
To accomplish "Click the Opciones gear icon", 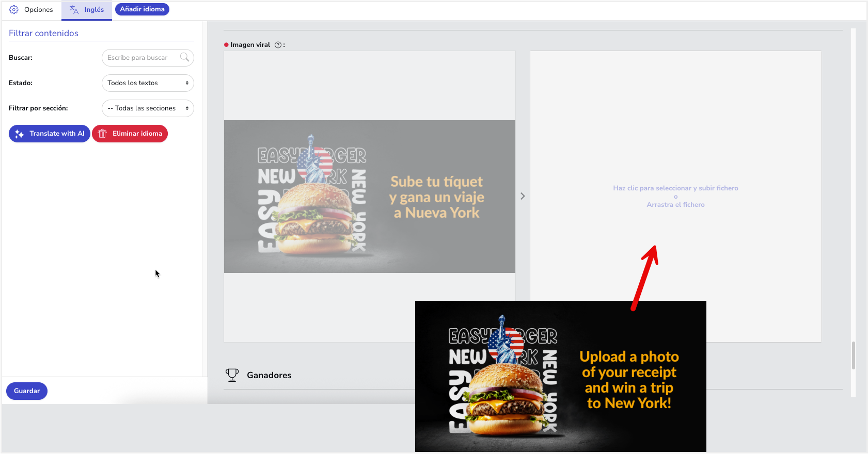I will click(14, 10).
